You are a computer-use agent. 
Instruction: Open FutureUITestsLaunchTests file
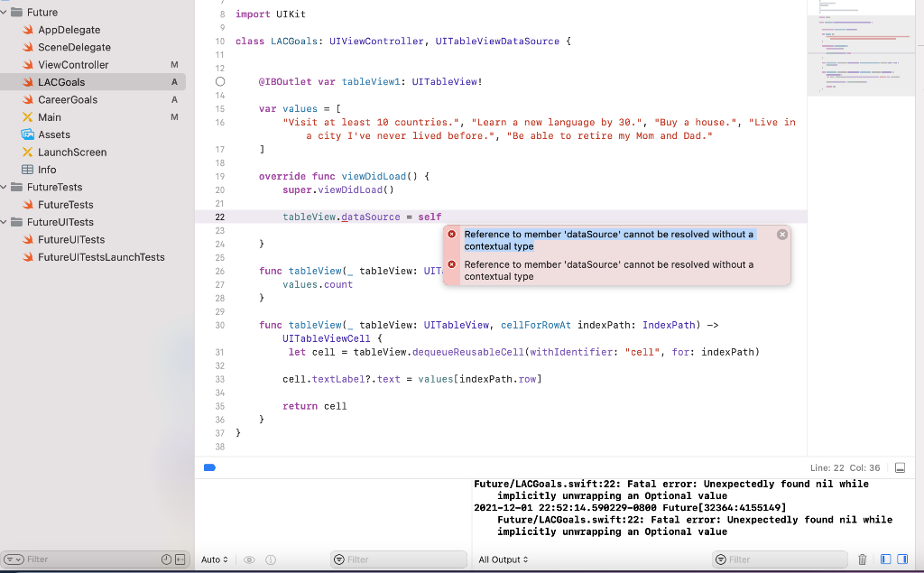click(101, 257)
